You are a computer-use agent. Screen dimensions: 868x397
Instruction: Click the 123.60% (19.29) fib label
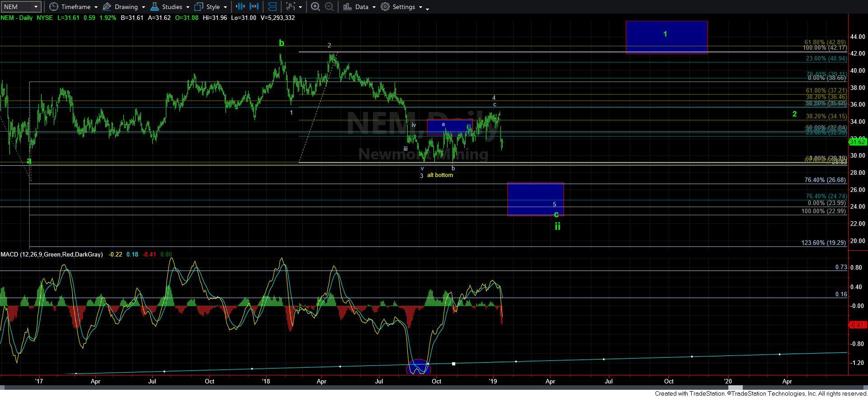[x=823, y=243]
